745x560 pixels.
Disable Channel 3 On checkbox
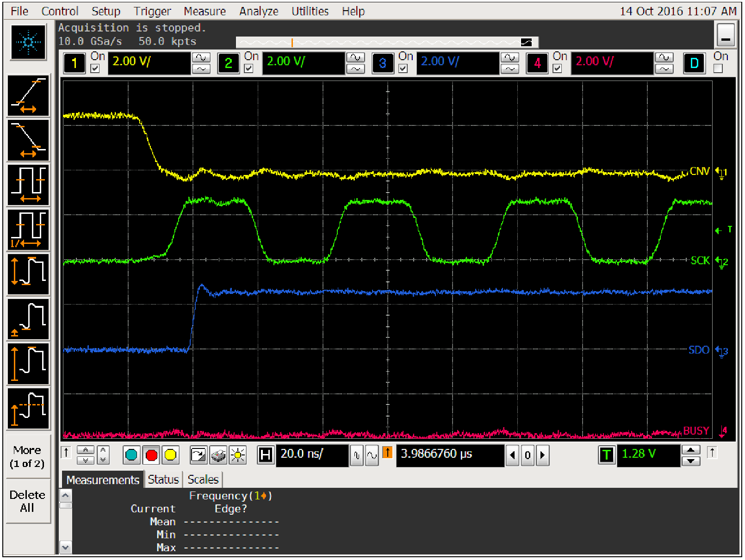[403, 68]
